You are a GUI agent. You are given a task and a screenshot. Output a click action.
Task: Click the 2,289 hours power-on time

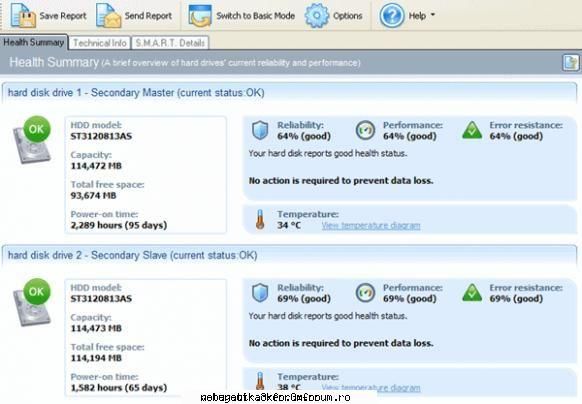point(119,225)
